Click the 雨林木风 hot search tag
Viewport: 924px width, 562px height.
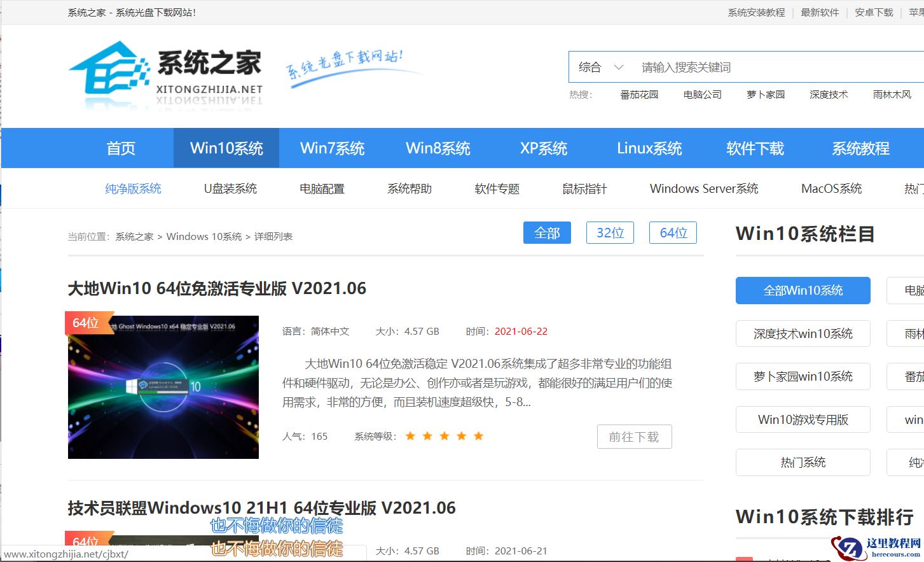click(x=892, y=94)
